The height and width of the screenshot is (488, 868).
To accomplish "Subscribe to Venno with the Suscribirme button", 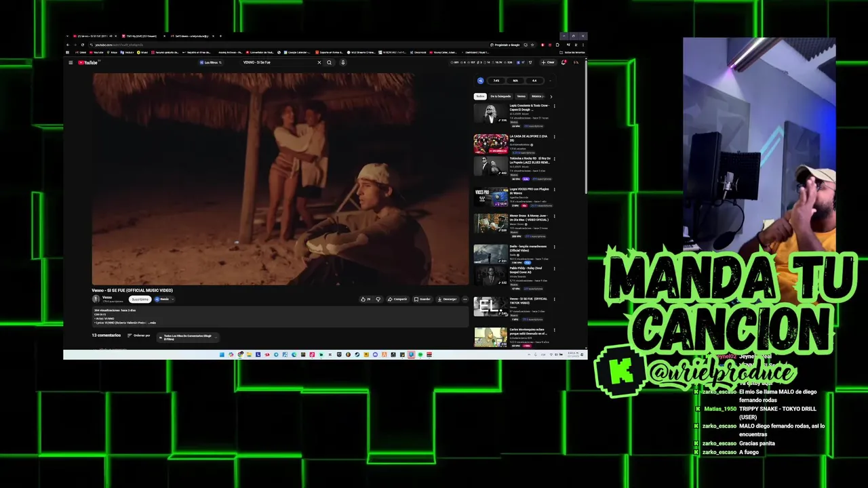I will (x=140, y=299).
